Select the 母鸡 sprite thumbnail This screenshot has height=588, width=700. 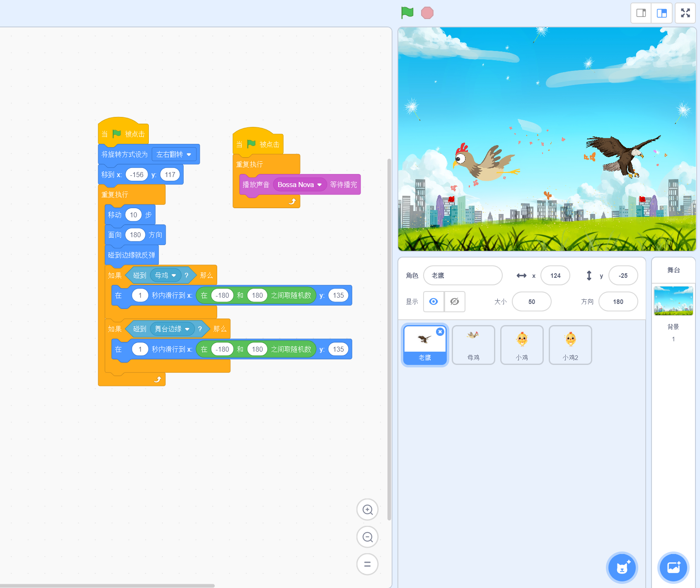tap(473, 345)
